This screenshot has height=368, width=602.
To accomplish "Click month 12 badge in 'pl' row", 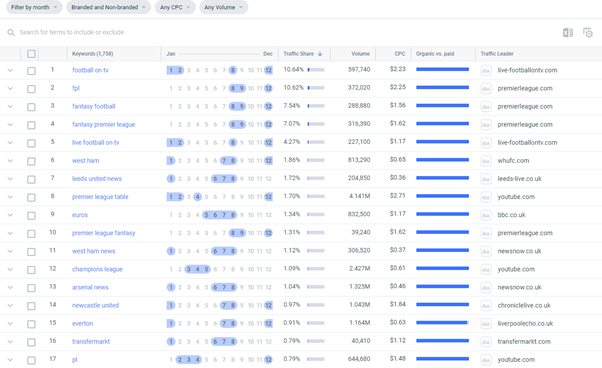I will (x=268, y=360).
